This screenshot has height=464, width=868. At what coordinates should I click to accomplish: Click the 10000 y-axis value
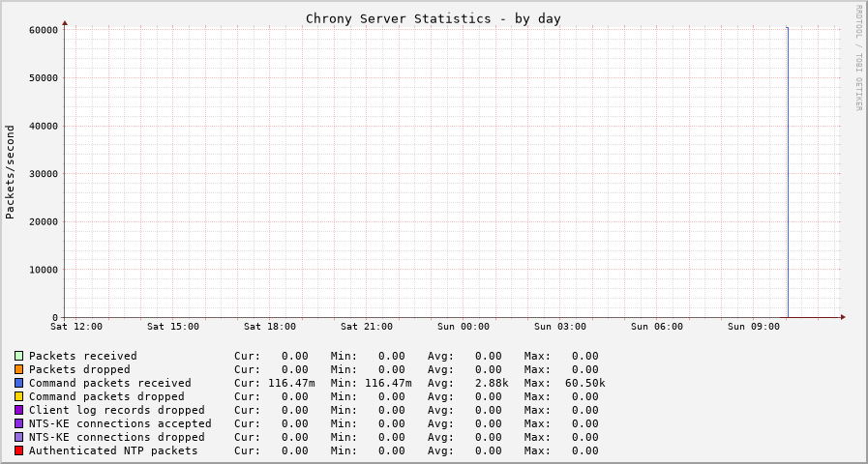click(44, 270)
